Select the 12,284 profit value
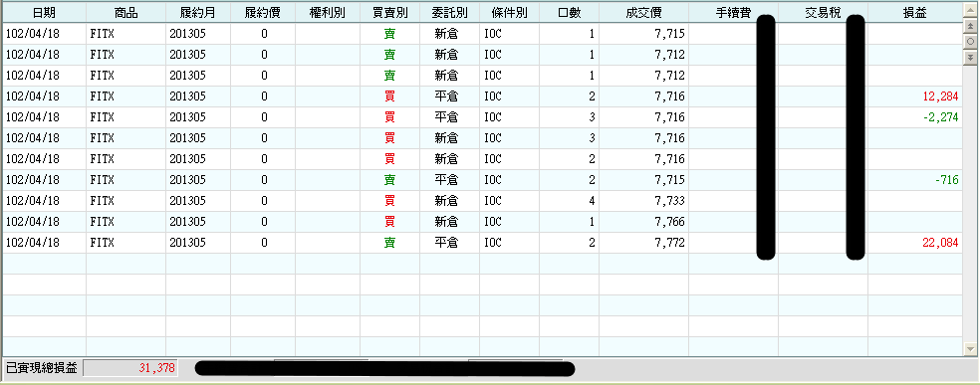This screenshot has height=385, width=980. coord(940,96)
